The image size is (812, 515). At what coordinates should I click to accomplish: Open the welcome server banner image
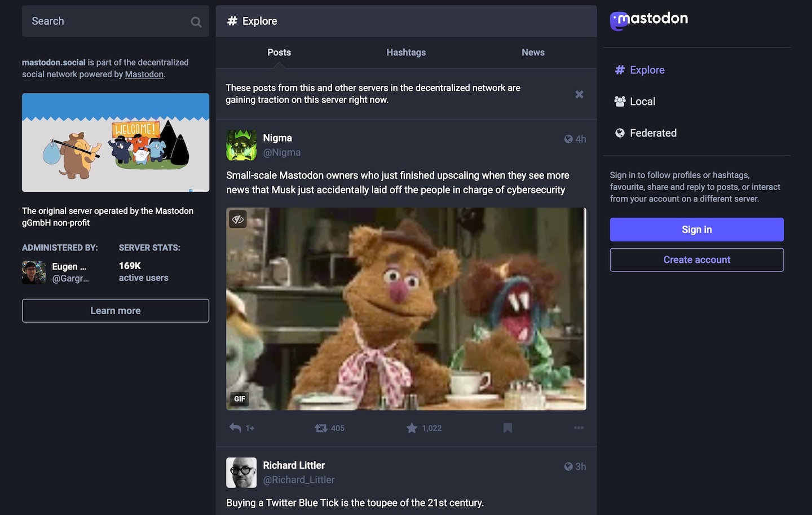pyautogui.click(x=116, y=143)
